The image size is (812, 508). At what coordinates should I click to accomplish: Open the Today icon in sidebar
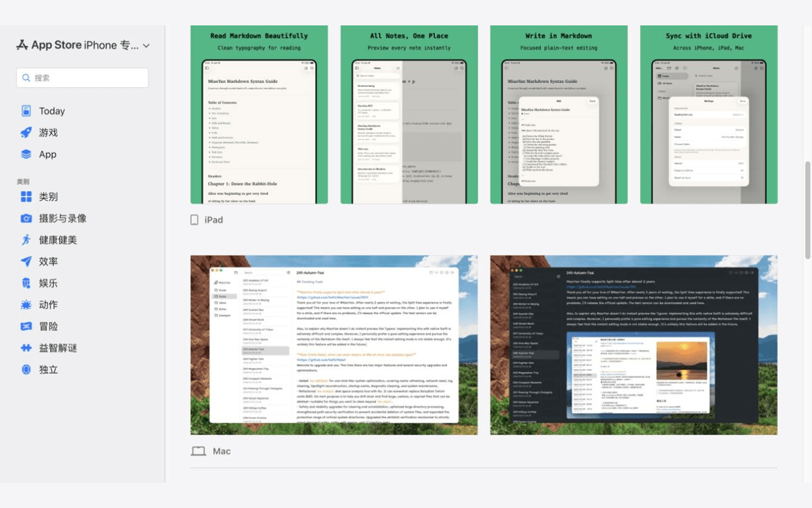(26, 111)
